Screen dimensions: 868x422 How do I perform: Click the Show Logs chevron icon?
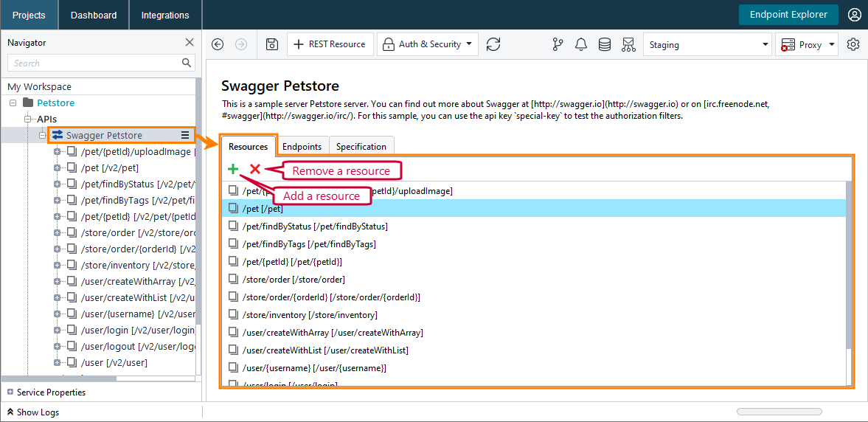click(10, 412)
